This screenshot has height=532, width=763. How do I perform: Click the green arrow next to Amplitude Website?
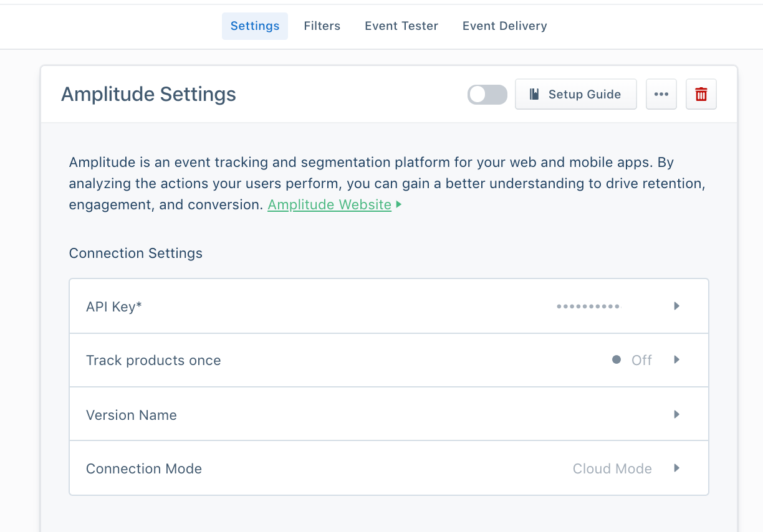[398, 204]
